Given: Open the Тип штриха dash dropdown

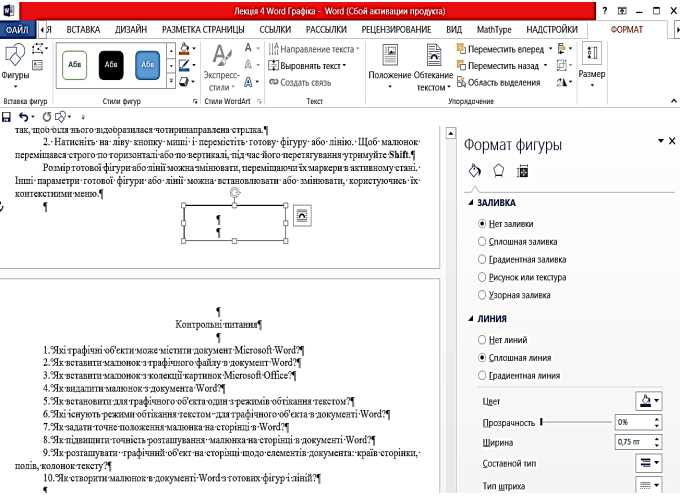Looking at the screenshot, I should [x=649, y=485].
